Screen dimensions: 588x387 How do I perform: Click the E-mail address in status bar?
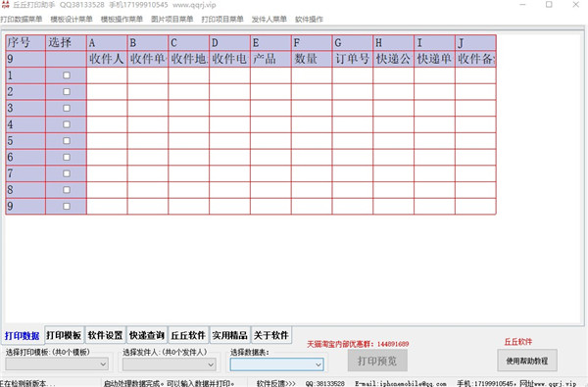[401, 383]
